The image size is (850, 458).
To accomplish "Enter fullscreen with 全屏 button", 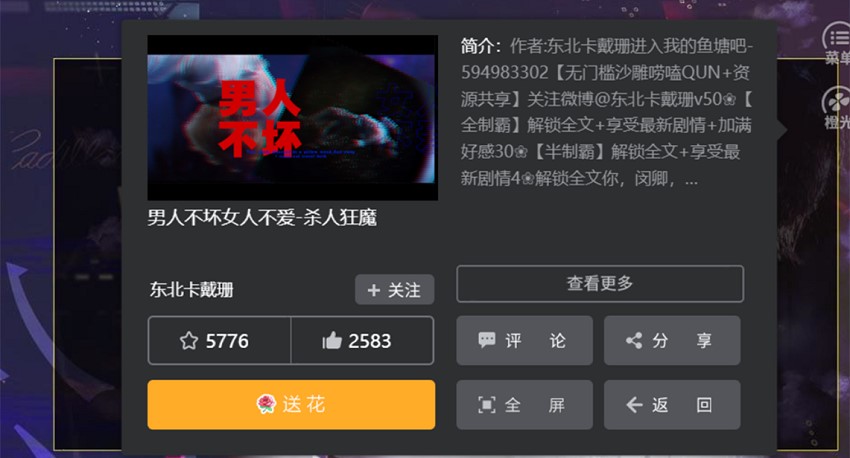I will click(524, 405).
